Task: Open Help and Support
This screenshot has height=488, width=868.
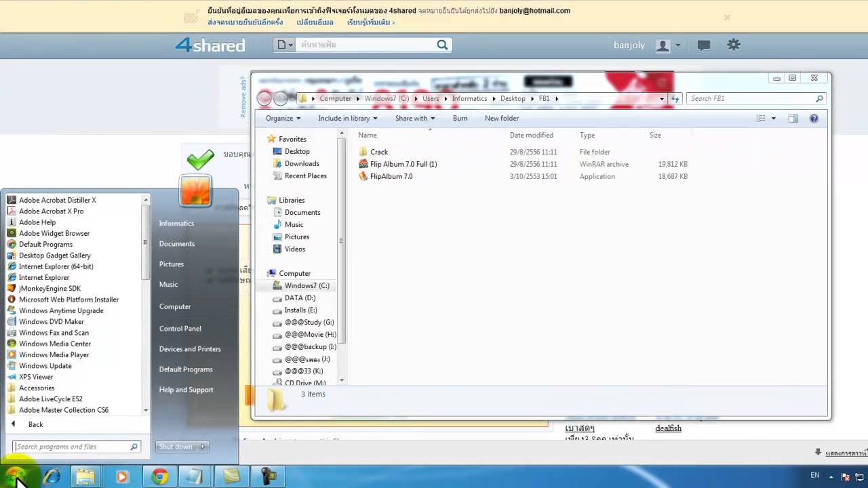Action: [x=186, y=389]
